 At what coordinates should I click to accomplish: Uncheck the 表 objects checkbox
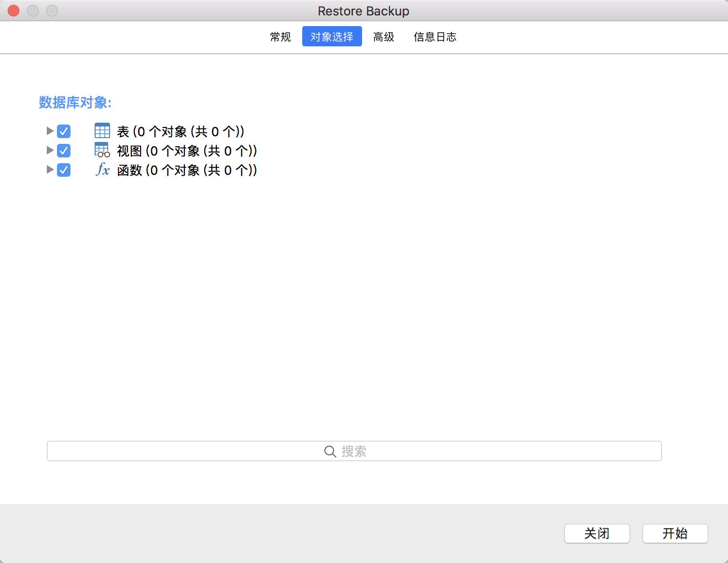click(64, 131)
